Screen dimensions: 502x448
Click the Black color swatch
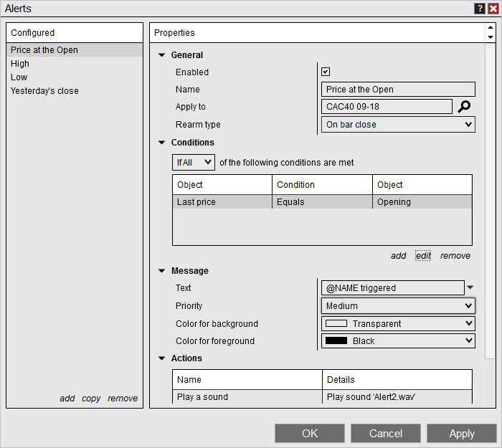coord(336,340)
